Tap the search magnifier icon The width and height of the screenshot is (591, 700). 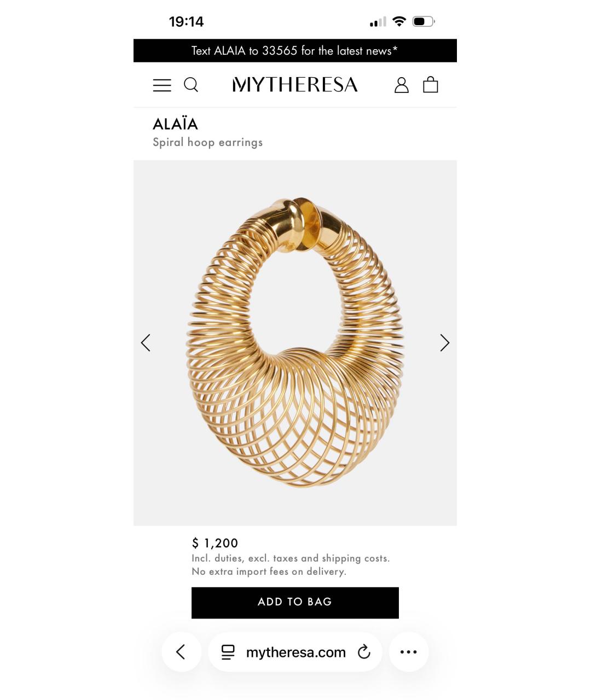point(191,85)
